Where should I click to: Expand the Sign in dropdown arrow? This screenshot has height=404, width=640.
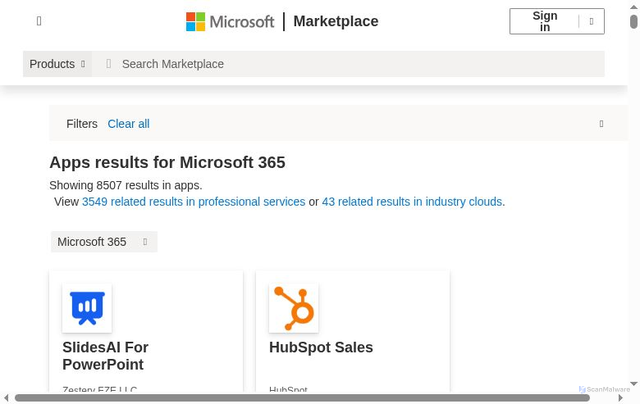click(x=591, y=21)
